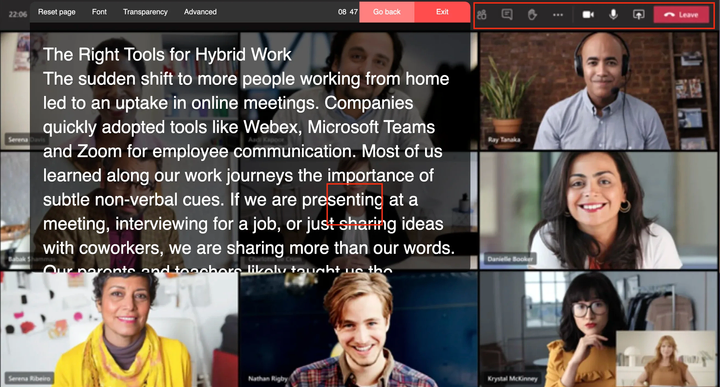Screen dimensions: 720x387
Task: Click the word 'Zoom' in the script
Action: coord(99,151)
